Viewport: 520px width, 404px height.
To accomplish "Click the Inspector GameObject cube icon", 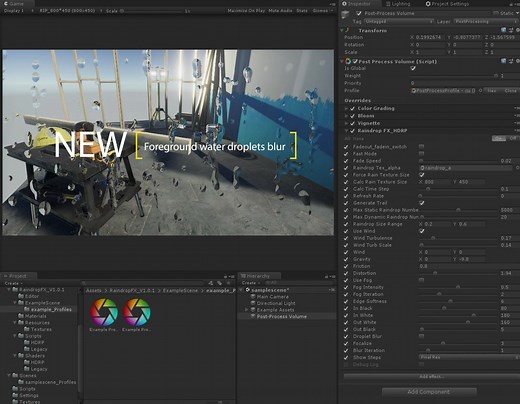I will click(346, 14).
